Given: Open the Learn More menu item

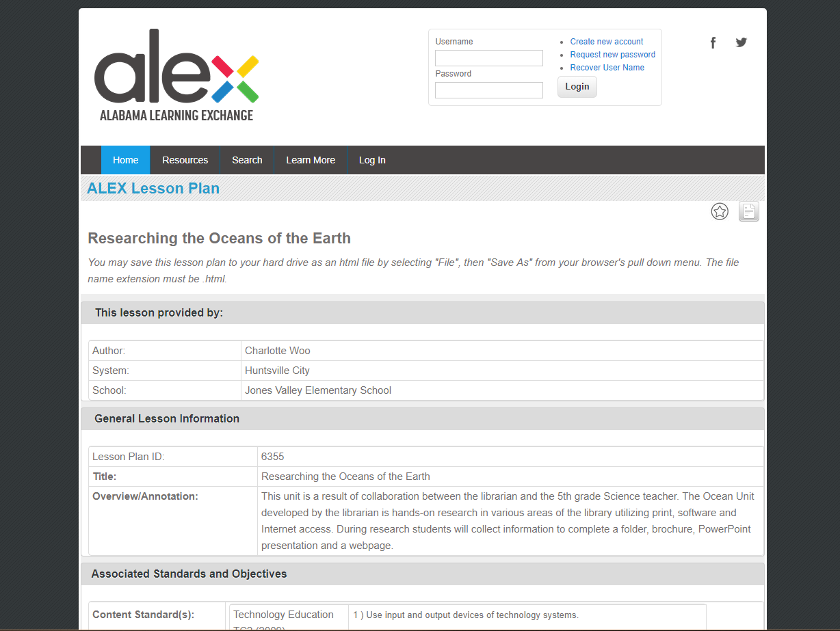Looking at the screenshot, I should pos(311,159).
